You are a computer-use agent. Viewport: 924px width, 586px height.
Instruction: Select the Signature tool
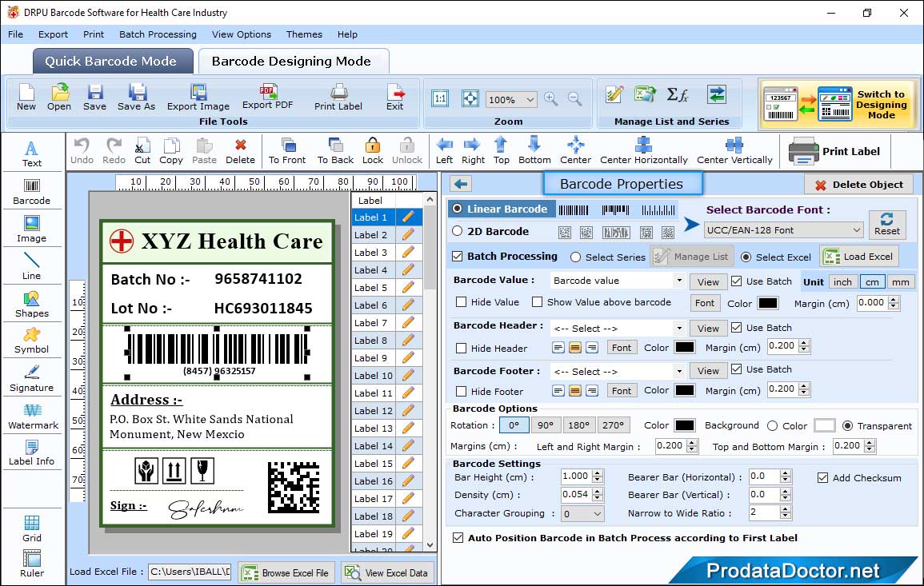[32, 379]
